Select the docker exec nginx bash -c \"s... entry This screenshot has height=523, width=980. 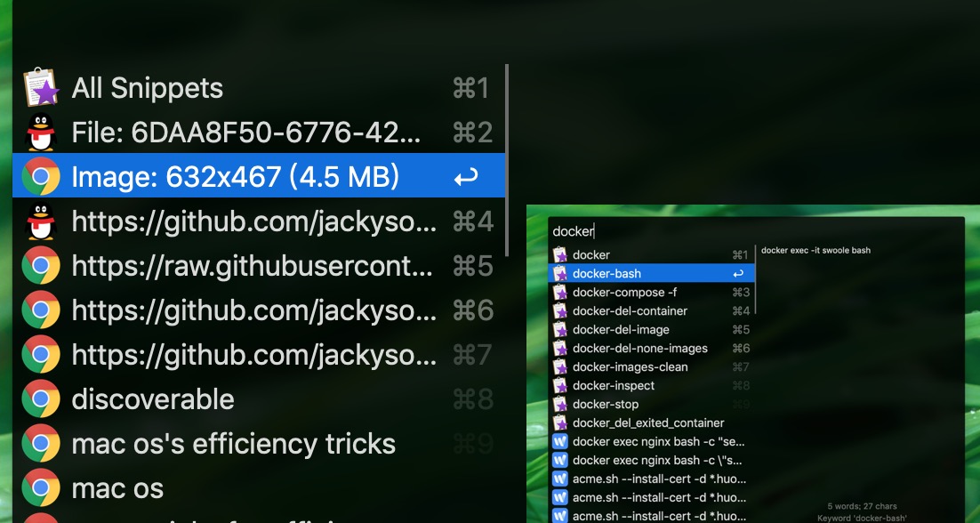point(651,460)
